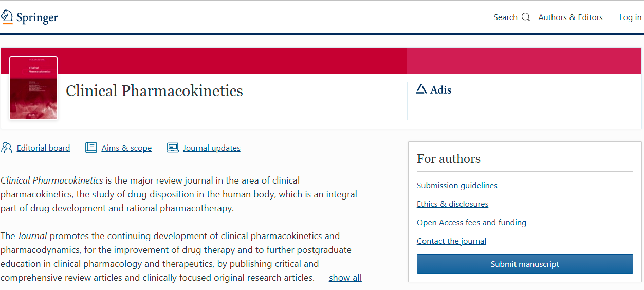Visit the Aims & scope text link
This screenshot has width=644, height=290.
(x=126, y=148)
